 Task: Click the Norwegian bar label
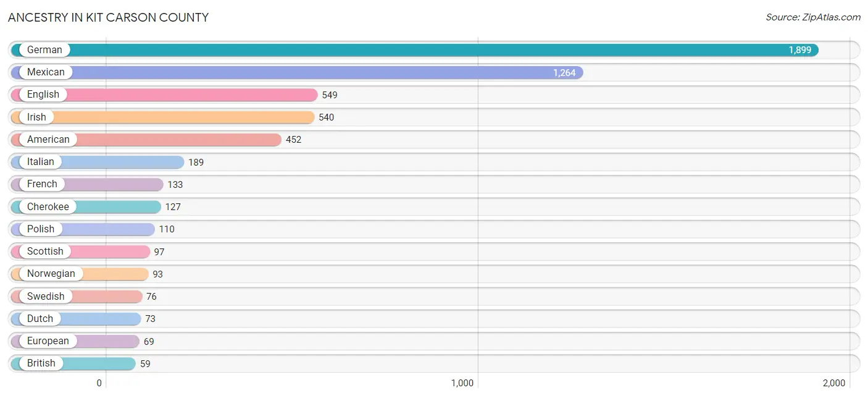(51, 274)
